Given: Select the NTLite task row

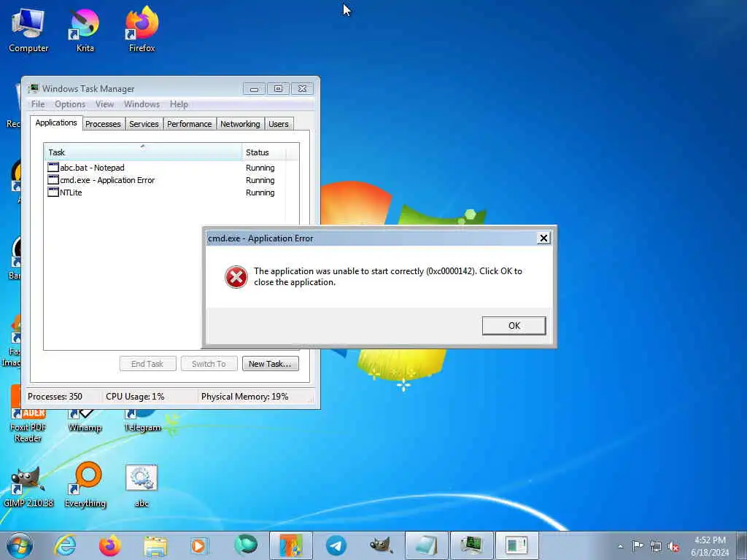Looking at the screenshot, I should click(164, 192).
